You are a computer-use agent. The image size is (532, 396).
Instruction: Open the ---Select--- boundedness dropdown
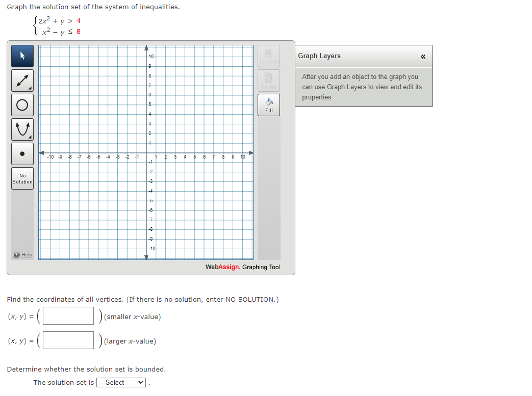(x=121, y=382)
